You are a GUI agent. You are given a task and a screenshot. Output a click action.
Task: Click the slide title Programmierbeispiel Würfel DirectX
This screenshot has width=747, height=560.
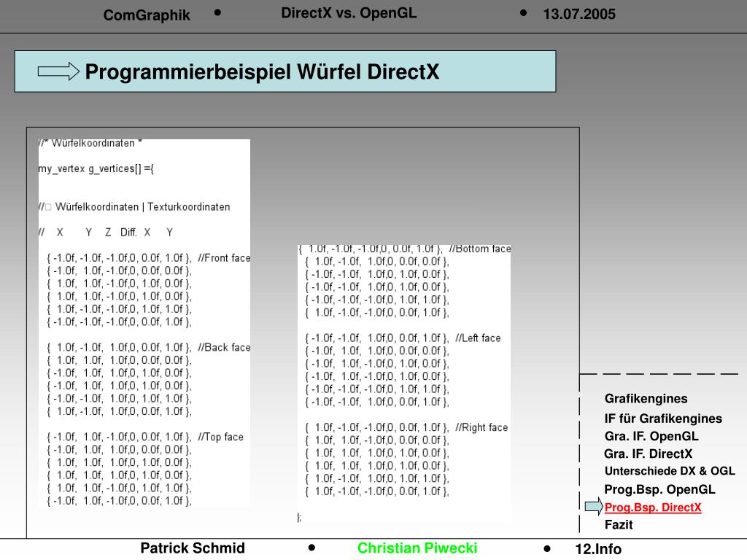[x=262, y=72]
